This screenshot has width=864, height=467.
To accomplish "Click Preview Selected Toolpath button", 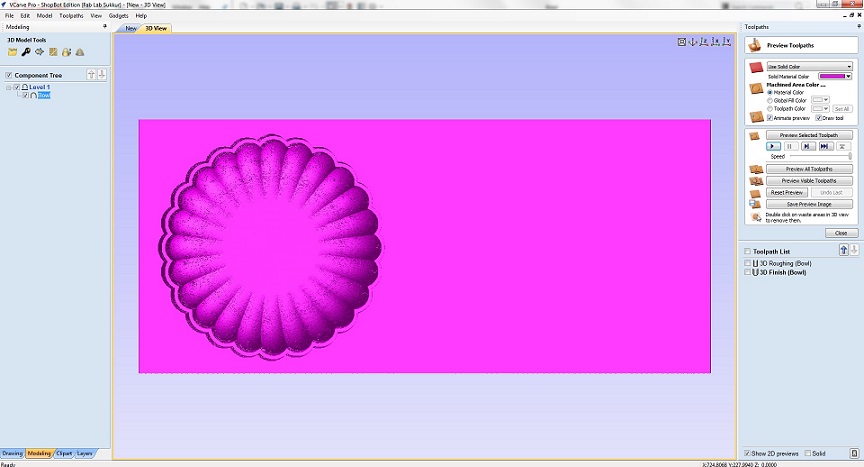I will [x=809, y=135].
